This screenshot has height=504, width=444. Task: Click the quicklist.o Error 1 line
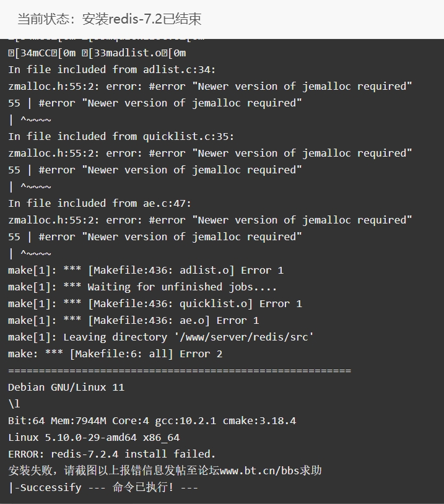pyautogui.click(x=155, y=304)
